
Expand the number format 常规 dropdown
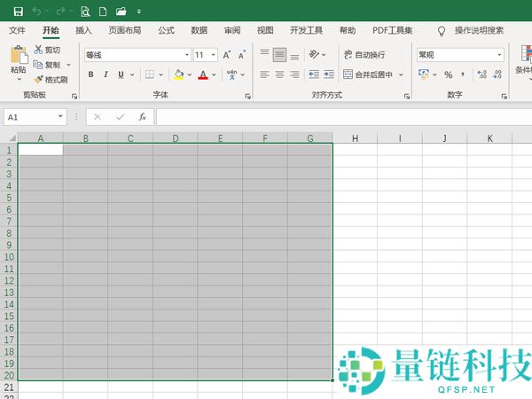(499, 55)
